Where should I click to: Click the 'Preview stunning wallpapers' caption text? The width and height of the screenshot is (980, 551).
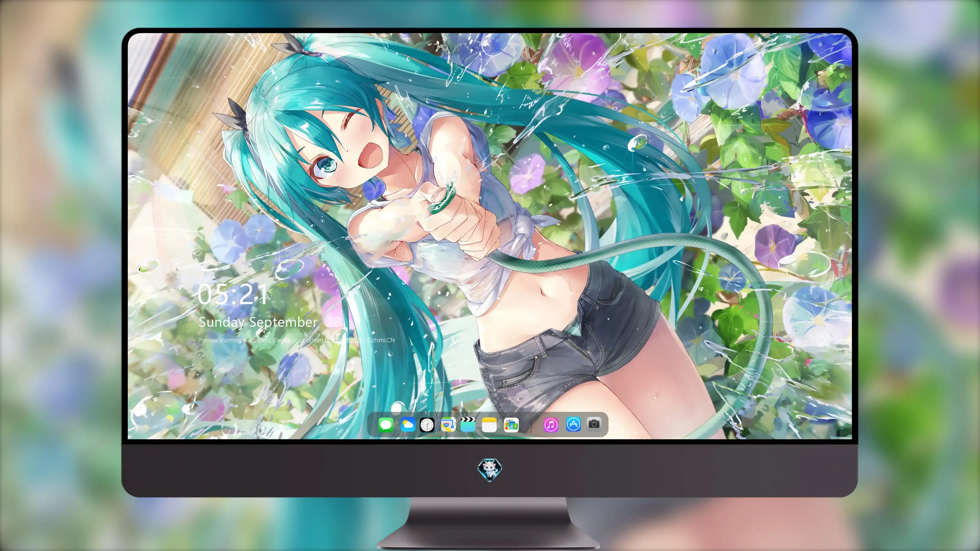296,340
